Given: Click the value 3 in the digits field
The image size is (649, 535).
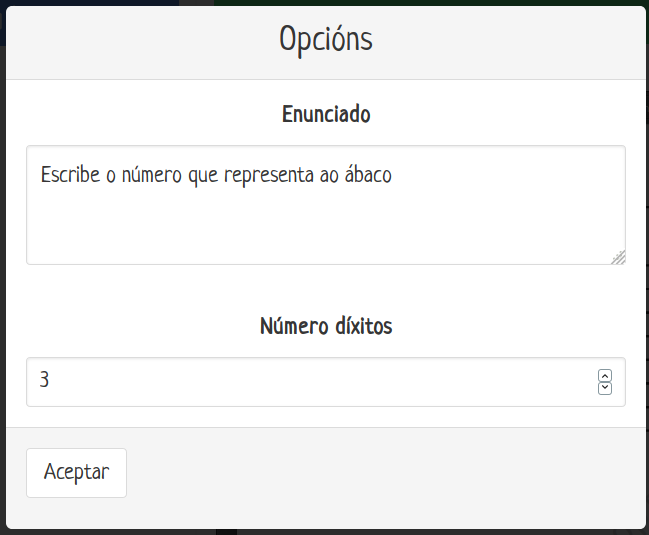Looking at the screenshot, I should 45,381.
